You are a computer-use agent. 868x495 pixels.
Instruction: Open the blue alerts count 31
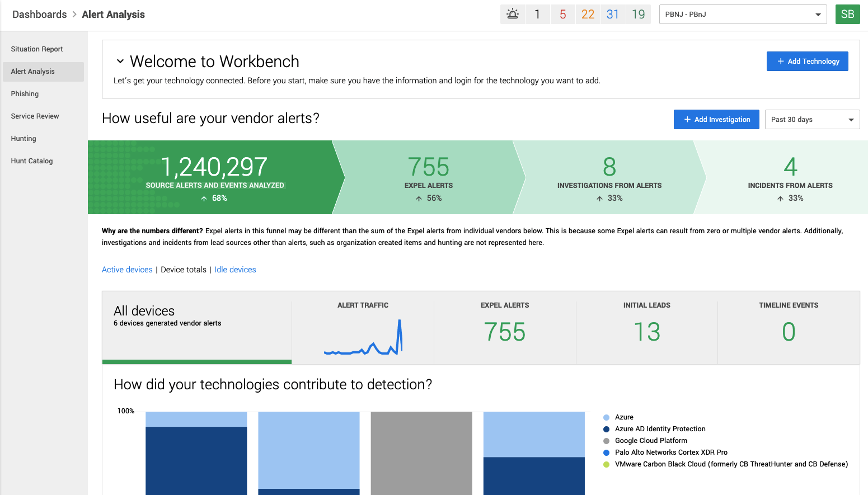pos(613,15)
